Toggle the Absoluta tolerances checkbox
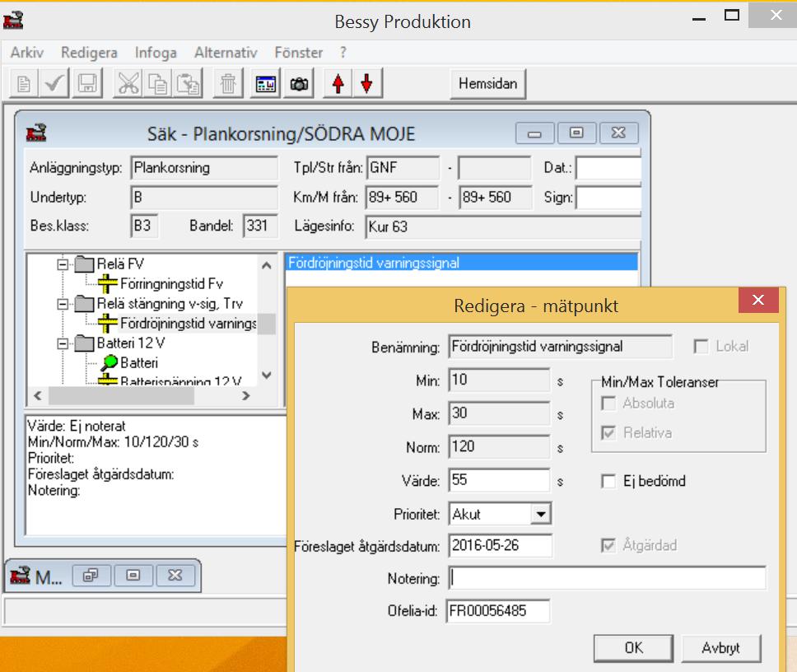Viewport: 797px width, 672px height. point(608,404)
